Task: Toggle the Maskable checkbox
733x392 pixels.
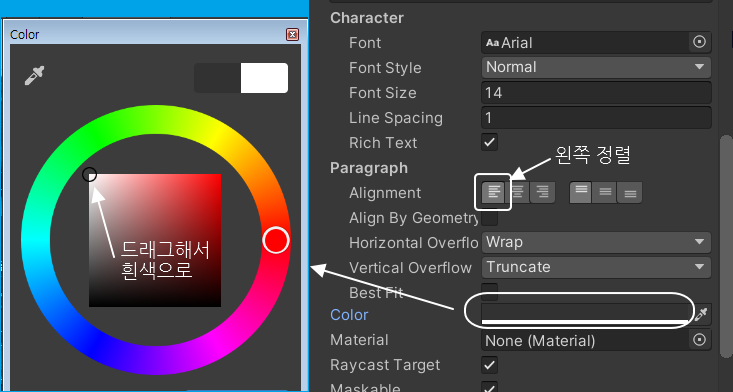Action: pos(489,387)
